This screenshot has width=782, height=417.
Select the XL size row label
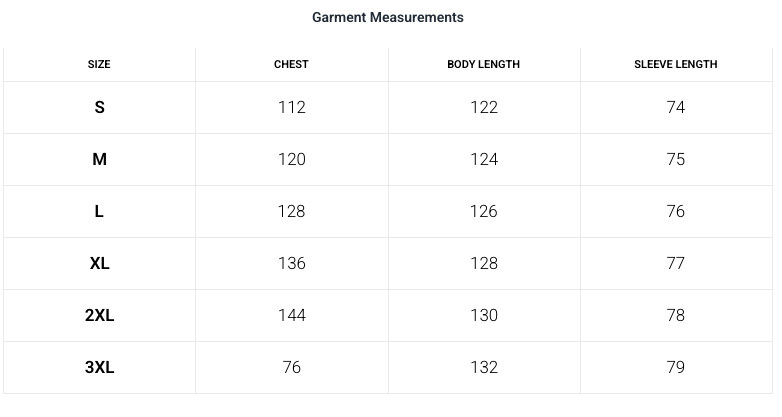[x=99, y=263]
